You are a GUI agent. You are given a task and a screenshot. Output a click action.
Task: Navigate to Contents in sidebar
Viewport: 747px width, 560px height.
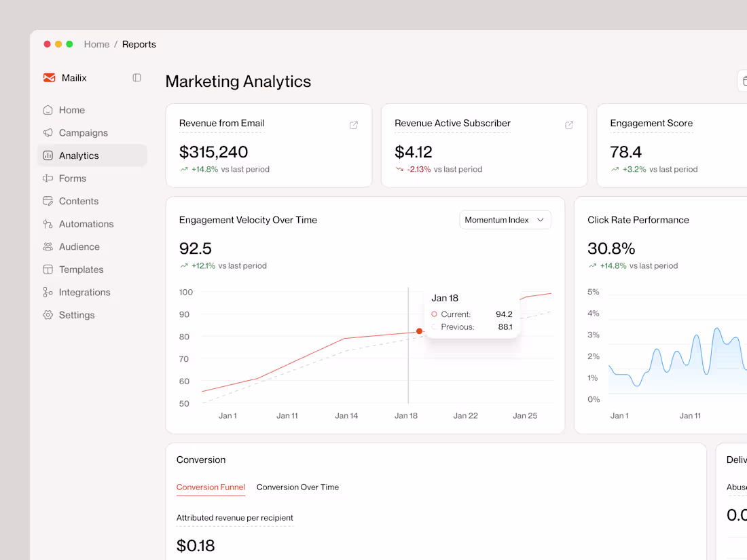point(92,201)
